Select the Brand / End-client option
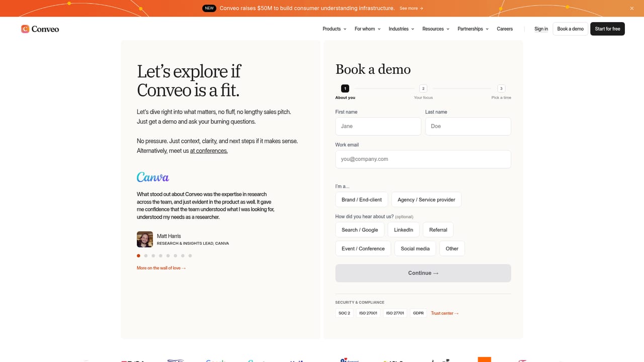Screen dimensions: 644x362 [362, 200]
